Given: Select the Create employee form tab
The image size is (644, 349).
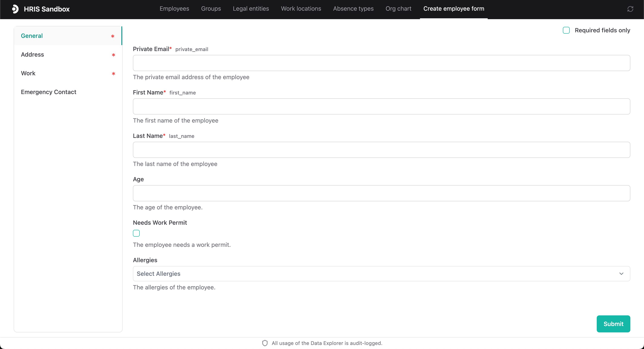Looking at the screenshot, I should (453, 9).
